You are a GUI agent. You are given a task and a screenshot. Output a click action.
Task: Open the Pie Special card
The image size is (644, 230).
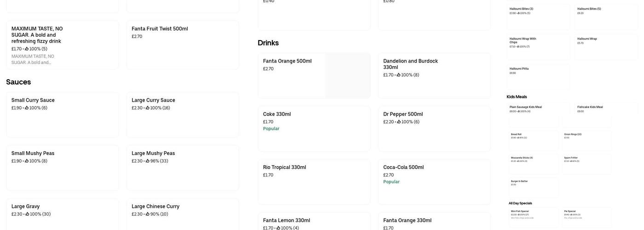586,217
